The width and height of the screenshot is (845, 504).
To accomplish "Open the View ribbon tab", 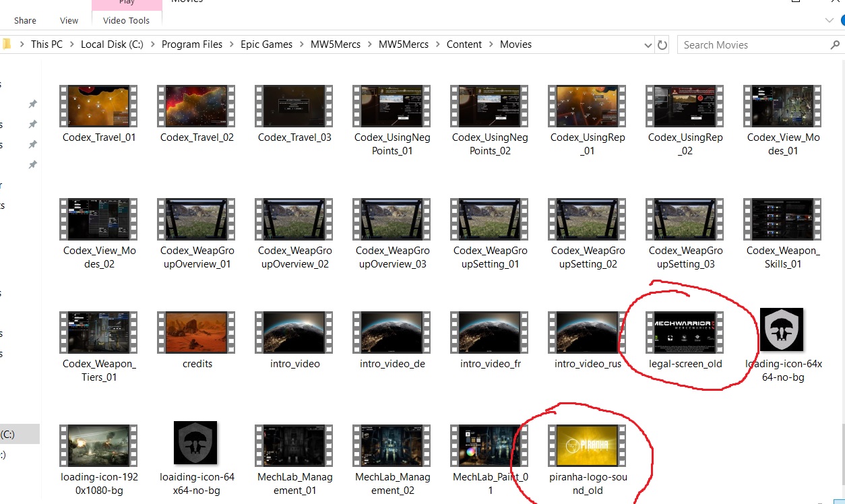I will click(69, 20).
